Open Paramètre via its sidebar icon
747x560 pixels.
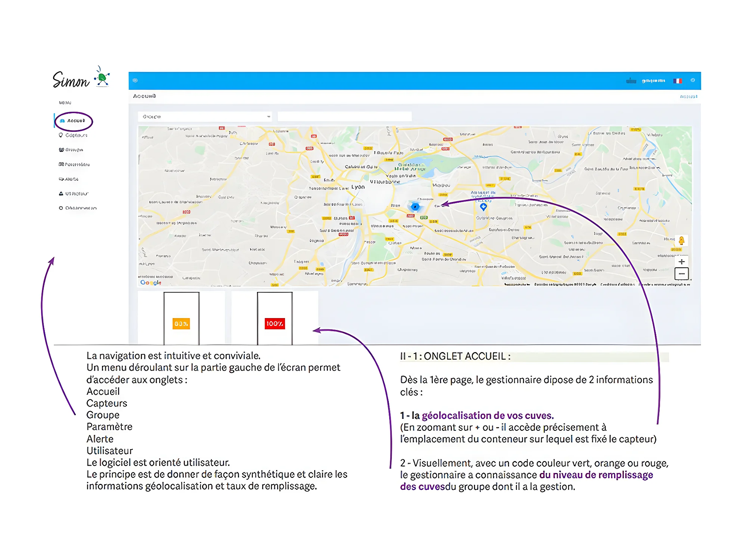pyautogui.click(x=61, y=164)
